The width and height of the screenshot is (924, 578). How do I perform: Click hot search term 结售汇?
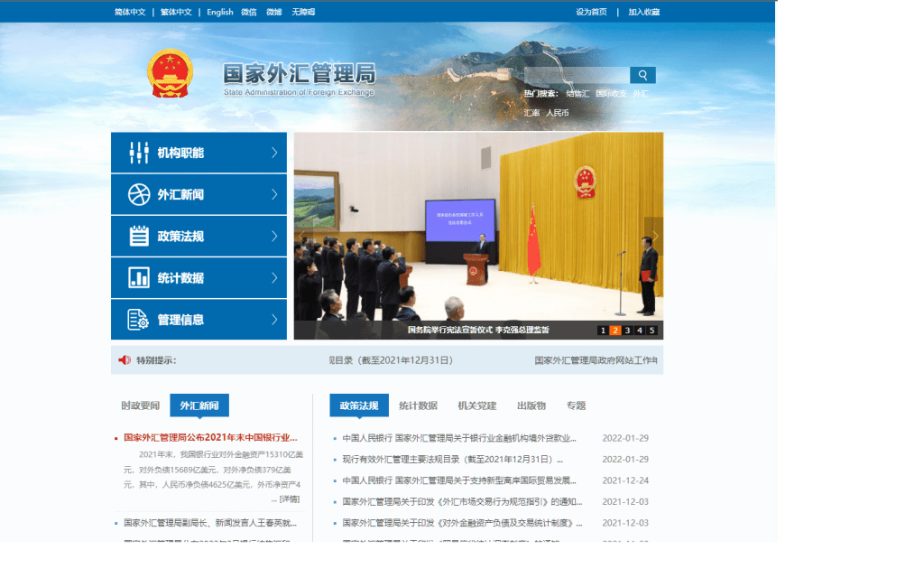pyautogui.click(x=577, y=94)
